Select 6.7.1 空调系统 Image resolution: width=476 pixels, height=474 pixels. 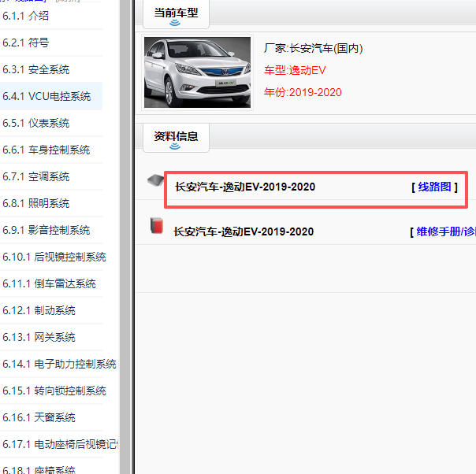[x=35, y=176]
